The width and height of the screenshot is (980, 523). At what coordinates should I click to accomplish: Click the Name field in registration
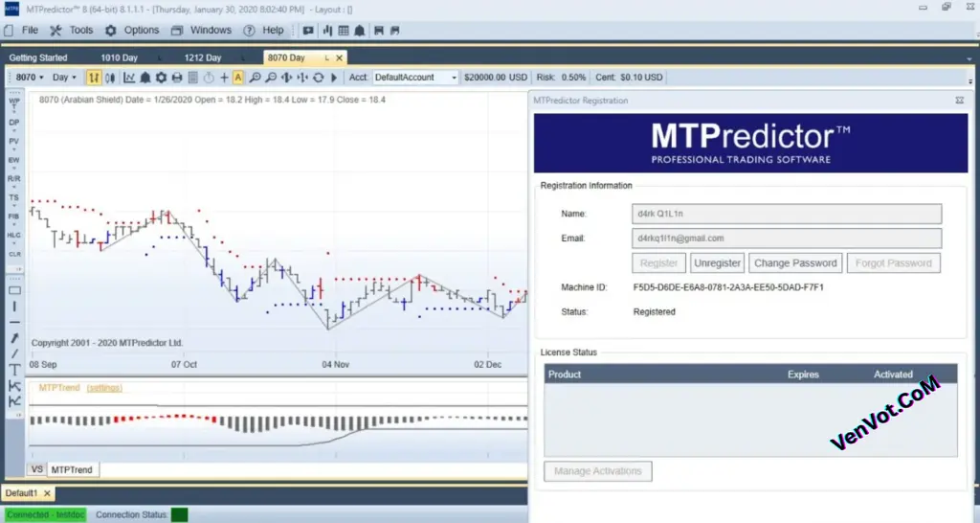pyautogui.click(x=787, y=214)
